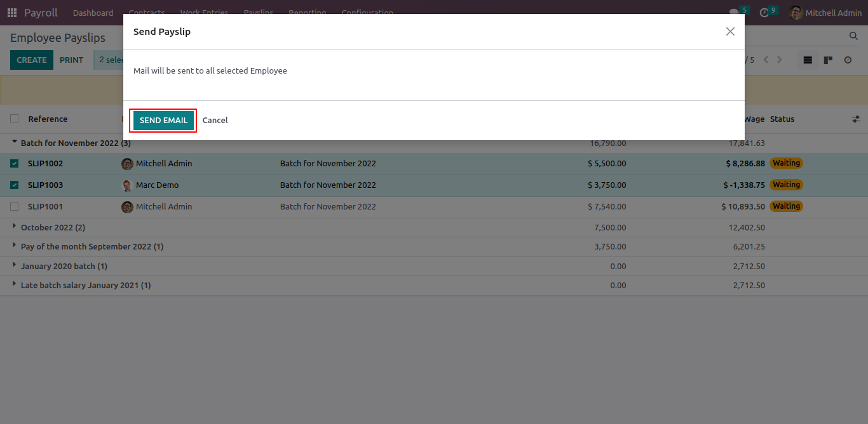868x424 pixels.
Task: Click the SLIP1003 reference
Action: (45, 185)
